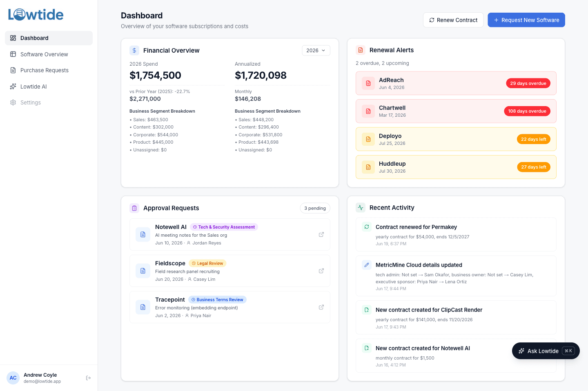The image size is (588, 391).
Task: Open the AdReach renewal alert card
Action: click(x=456, y=83)
